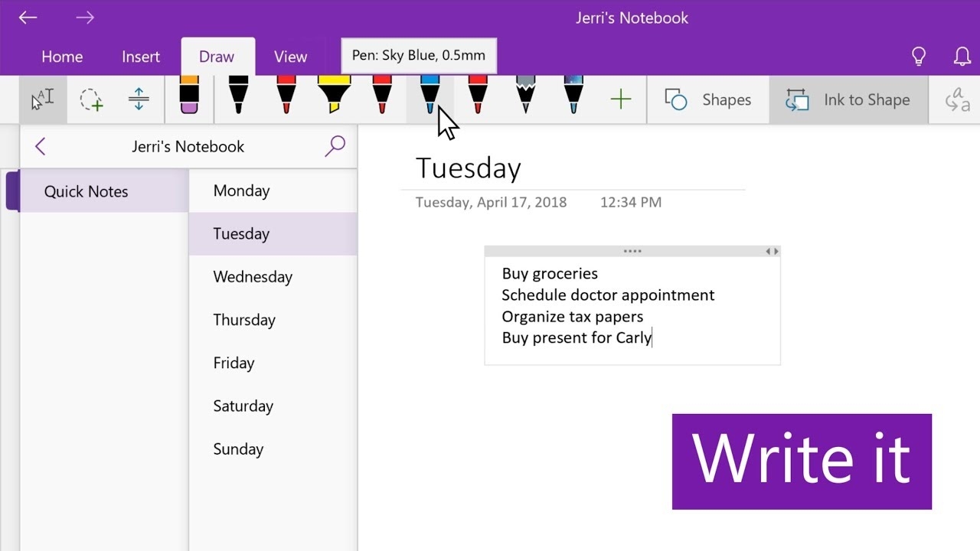Switch to the View ribbon tab

[x=290, y=56]
